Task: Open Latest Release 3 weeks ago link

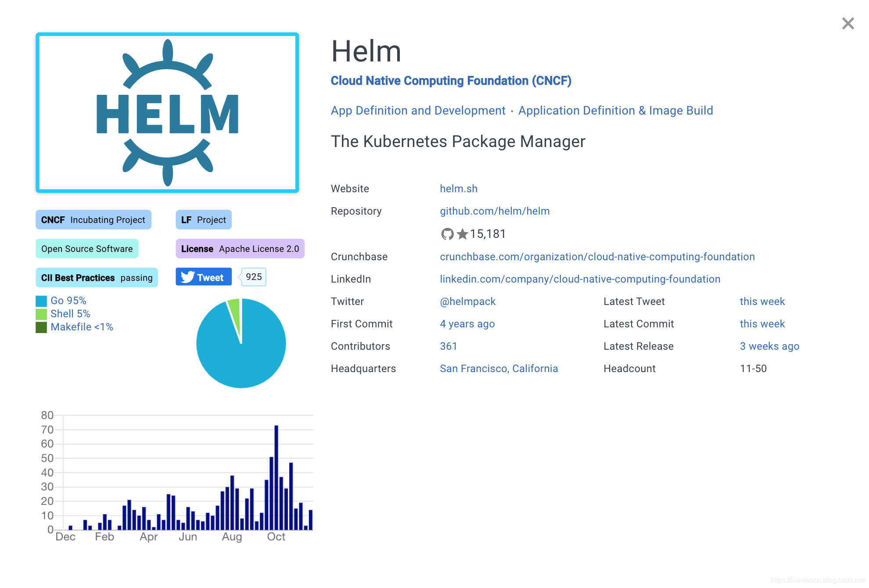Action: (x=769, y=346)
